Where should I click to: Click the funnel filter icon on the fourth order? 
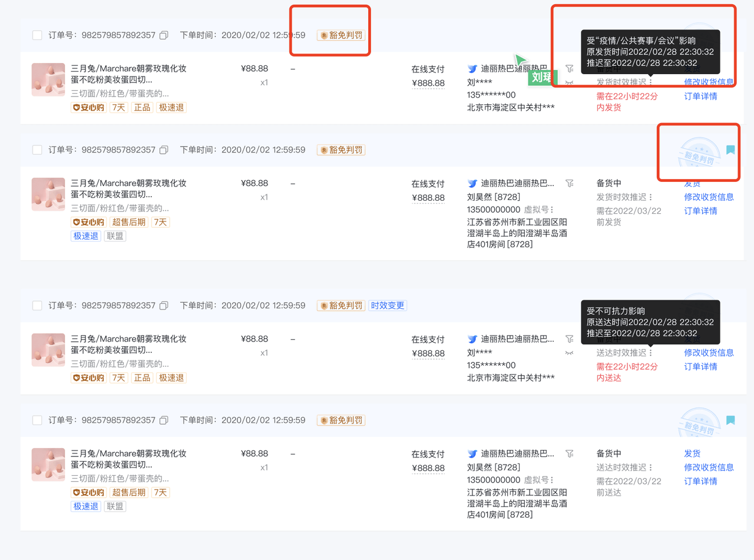click(x=569, y=453)
